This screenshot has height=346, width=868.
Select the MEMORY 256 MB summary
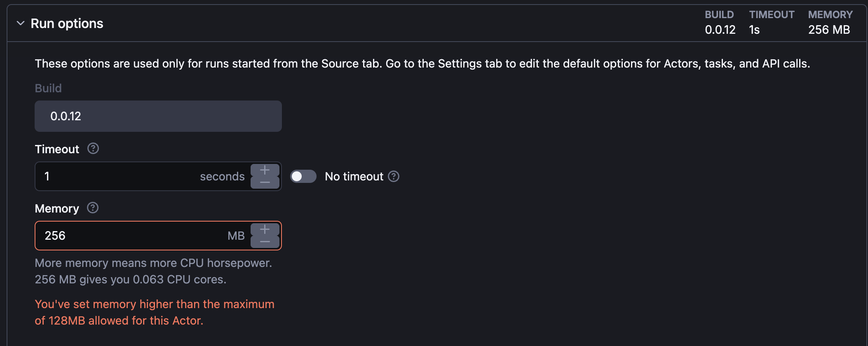pos(830,22)
